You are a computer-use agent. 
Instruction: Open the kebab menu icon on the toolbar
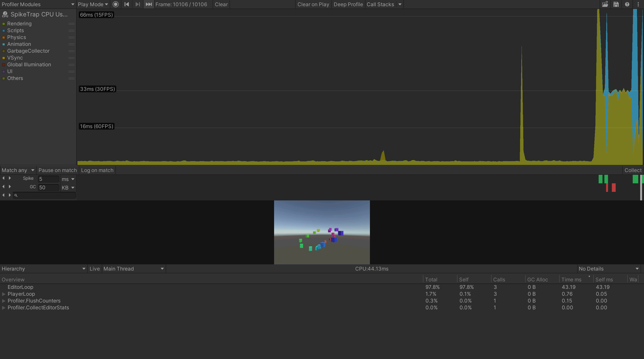click(x=638, y=4)
